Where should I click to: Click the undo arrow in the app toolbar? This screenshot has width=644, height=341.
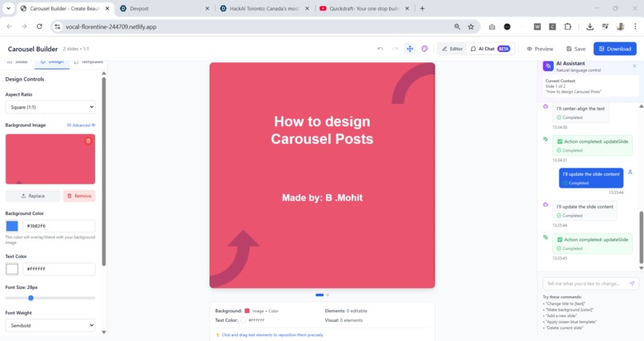pos(380,49)
